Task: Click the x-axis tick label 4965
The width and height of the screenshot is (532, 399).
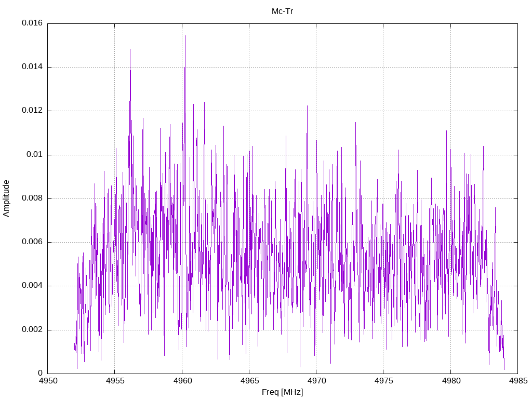Action: (x=249, y=381)
